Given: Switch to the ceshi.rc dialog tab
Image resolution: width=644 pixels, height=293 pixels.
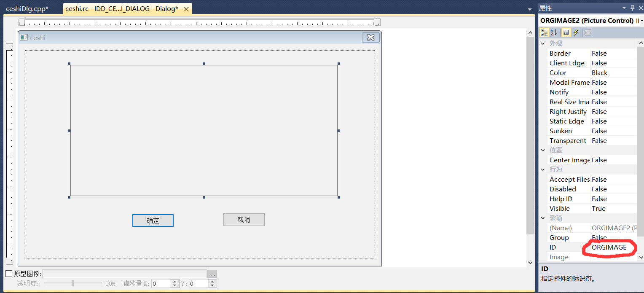Looking at the screenshot, I should click(122, 8).
